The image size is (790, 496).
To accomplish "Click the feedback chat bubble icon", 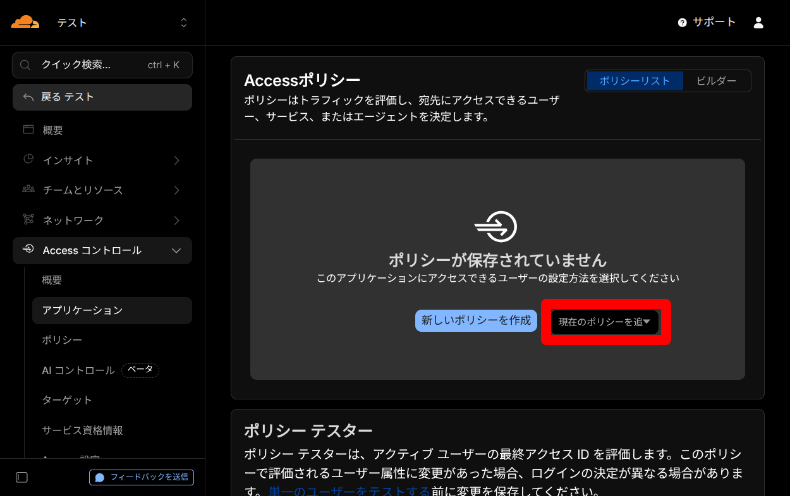I will [100, 477].
